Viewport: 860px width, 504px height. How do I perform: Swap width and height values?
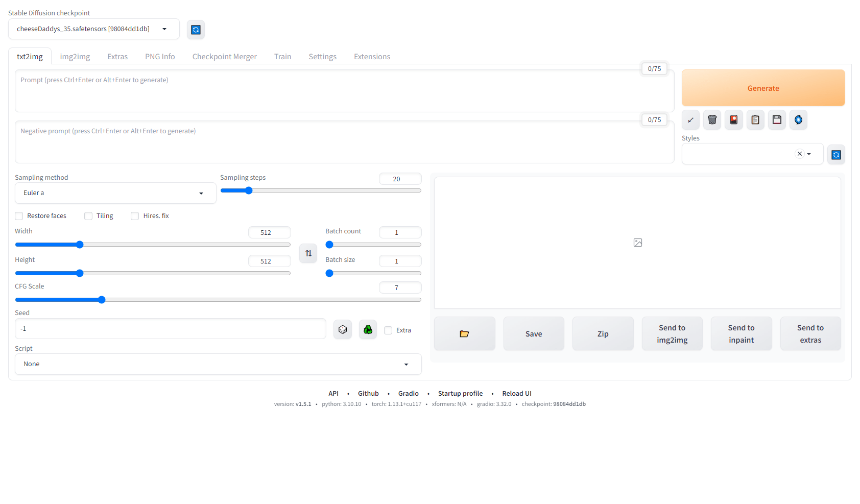pos(308,253)
